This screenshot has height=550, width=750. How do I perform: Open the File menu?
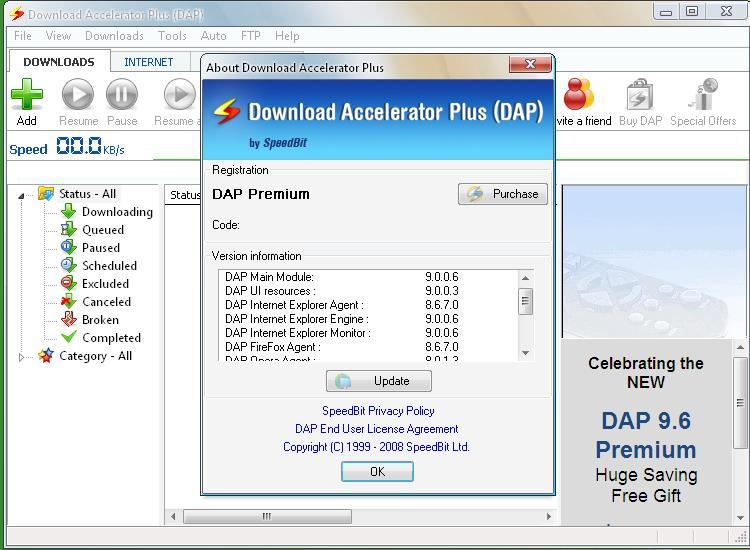click(x=23, y=36)
